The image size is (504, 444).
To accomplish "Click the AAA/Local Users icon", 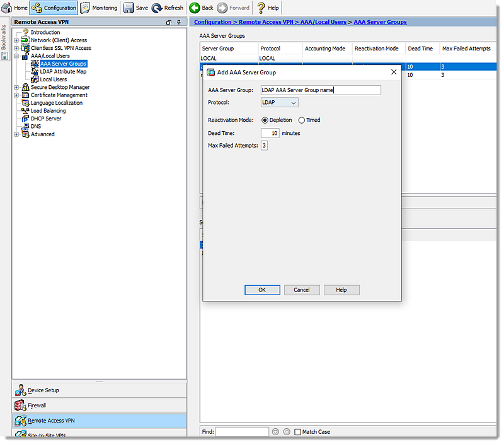I will tap(25, 56).
